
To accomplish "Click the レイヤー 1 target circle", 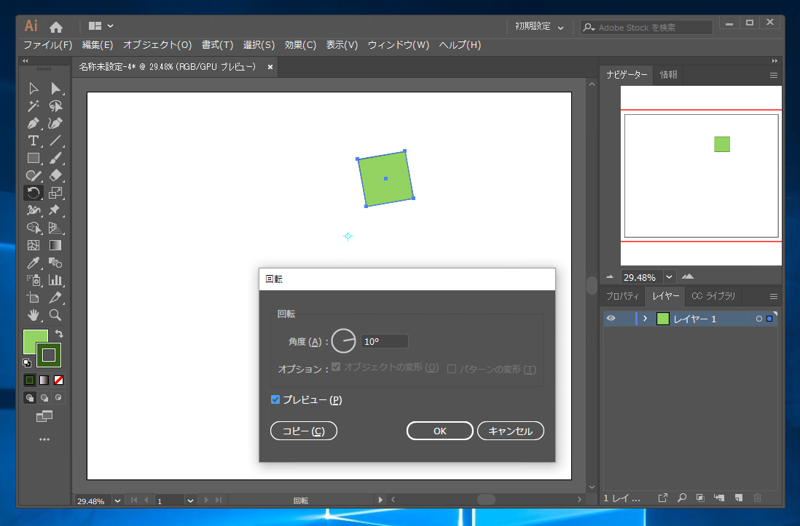I will click(759, 319).
